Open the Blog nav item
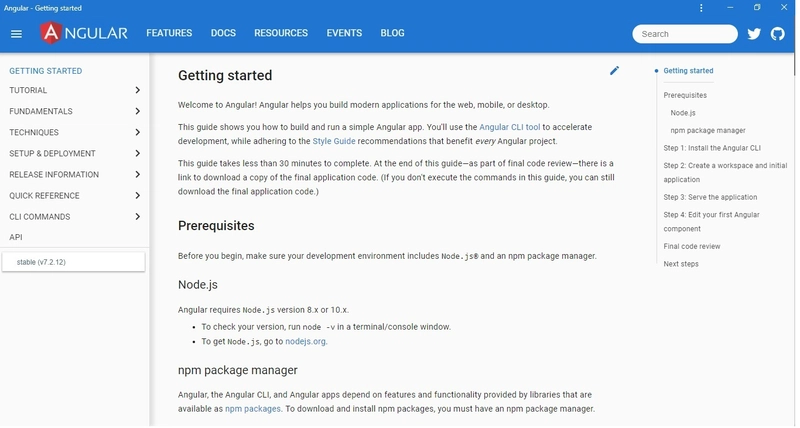800x428 pixels. pos(392,33)
